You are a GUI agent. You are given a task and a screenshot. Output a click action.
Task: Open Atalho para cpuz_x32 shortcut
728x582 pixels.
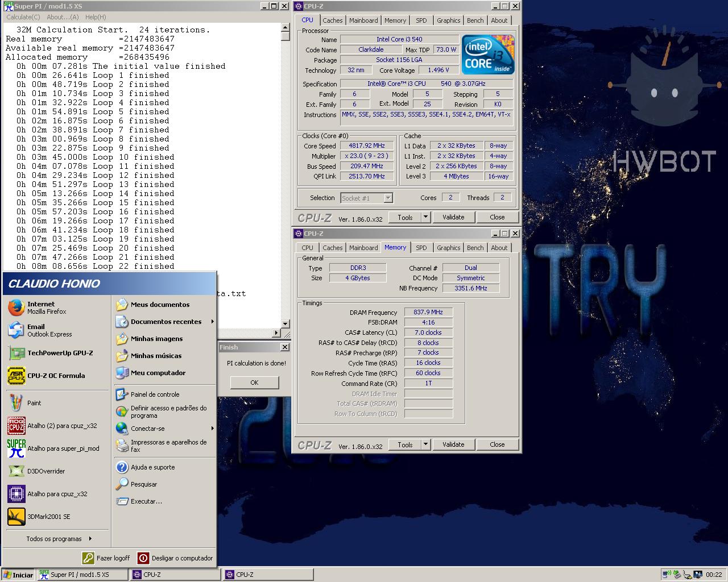coord(57,494)
